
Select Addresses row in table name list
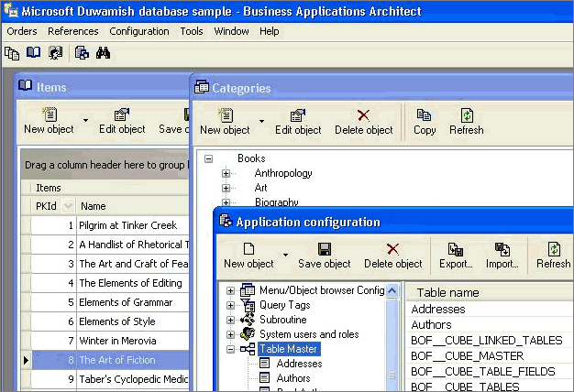click(490, 309)
